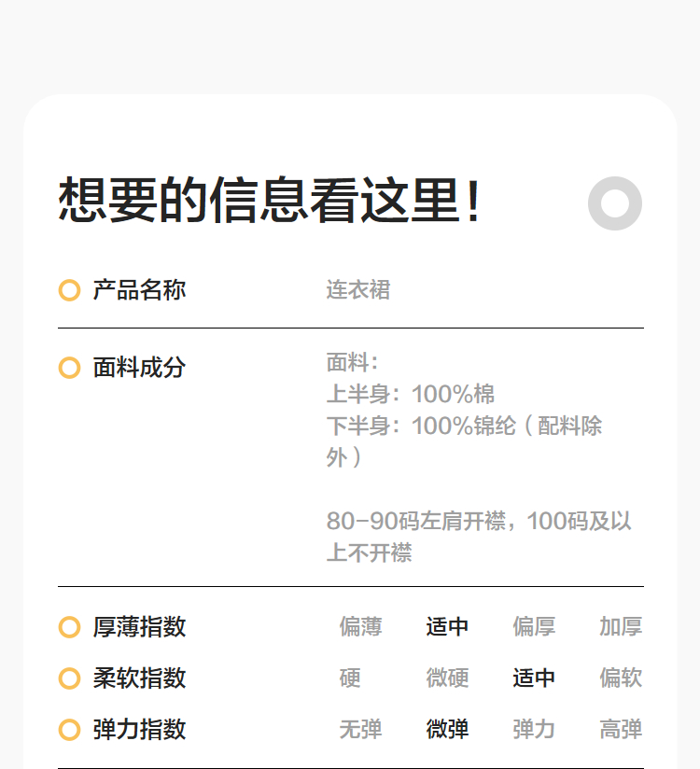Select 偏薄 for thickness index
Screen dimensions: 700x769
coord(360,627)
